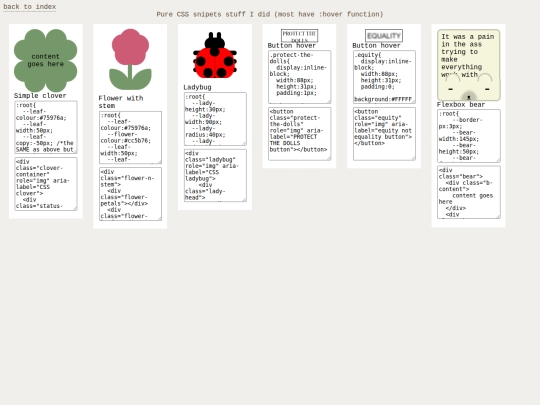Click the flower's green leaves
540x405 pixels.
click(x=130, y=79)
